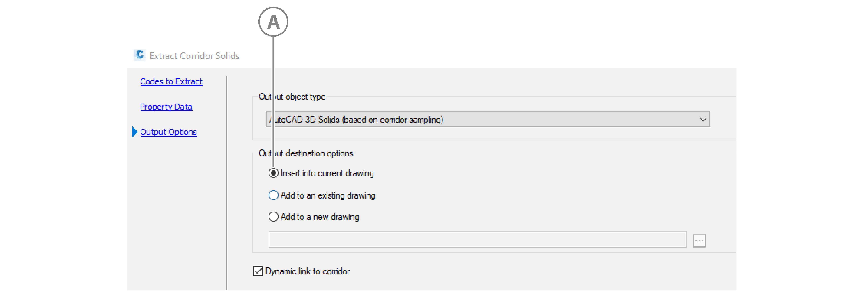The height and width of the screenshot is (298, 868).
Task: Choose the Add to an existing drawing option
Action: [273, 195]
